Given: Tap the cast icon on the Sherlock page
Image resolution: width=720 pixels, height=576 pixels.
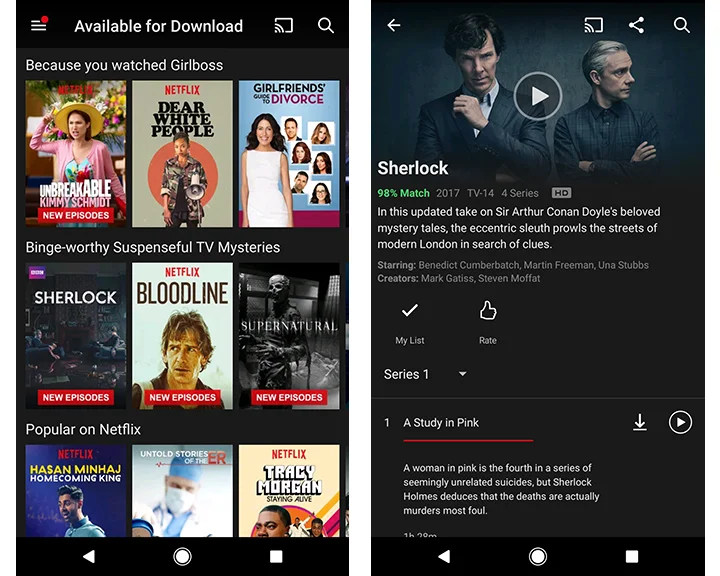Looking at the screenshot, I should pyautogui.click(x=594, y=25).
